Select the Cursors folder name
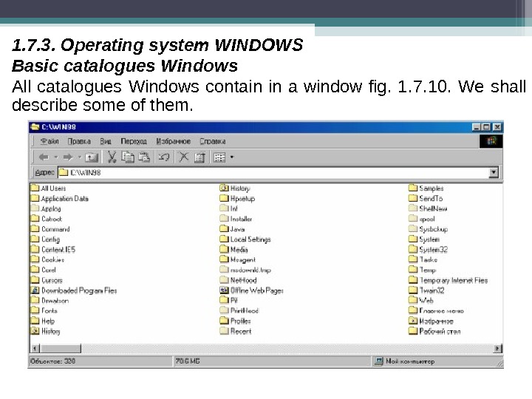The height and width of the screenshot is (399, 532). (x=52, y=280)
